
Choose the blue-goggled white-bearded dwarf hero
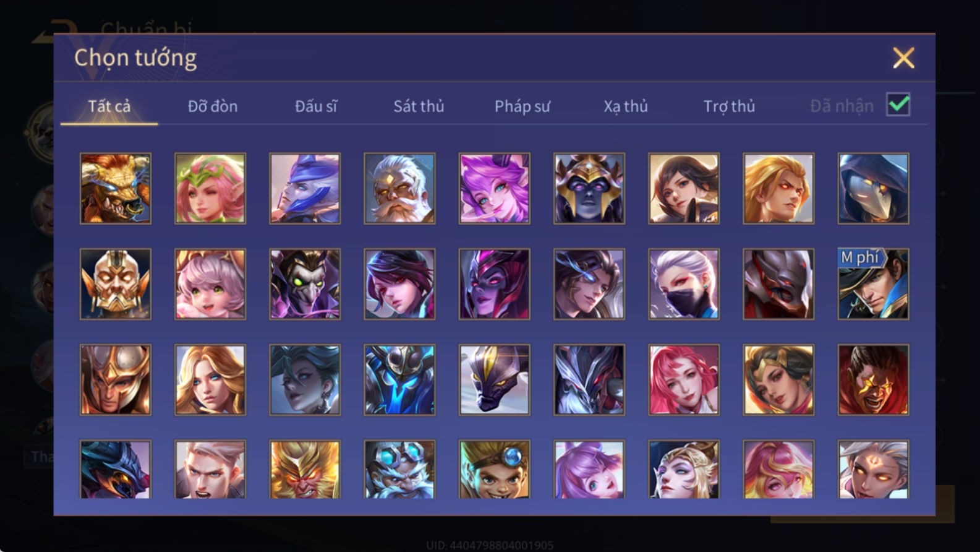tap(399, 470)
